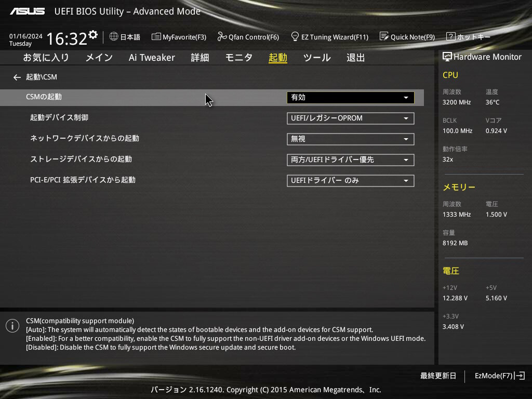The height and width of the screenshot is (399, 532).
Task: Select the 起動デバイス制御 row label
Action: tap(59, 118)
